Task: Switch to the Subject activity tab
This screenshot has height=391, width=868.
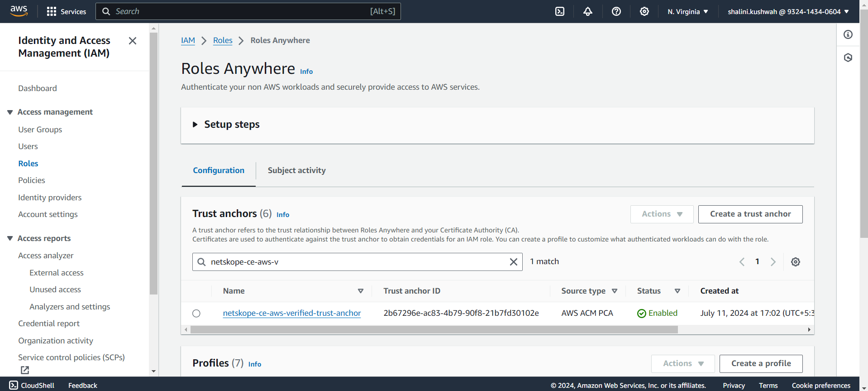Action: pyautogui.click(x=296, y=170)
